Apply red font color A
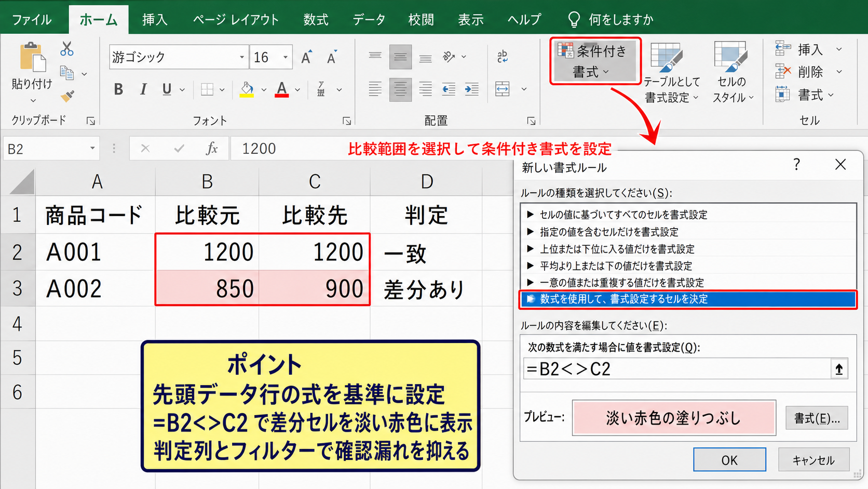 coord(281,89)
